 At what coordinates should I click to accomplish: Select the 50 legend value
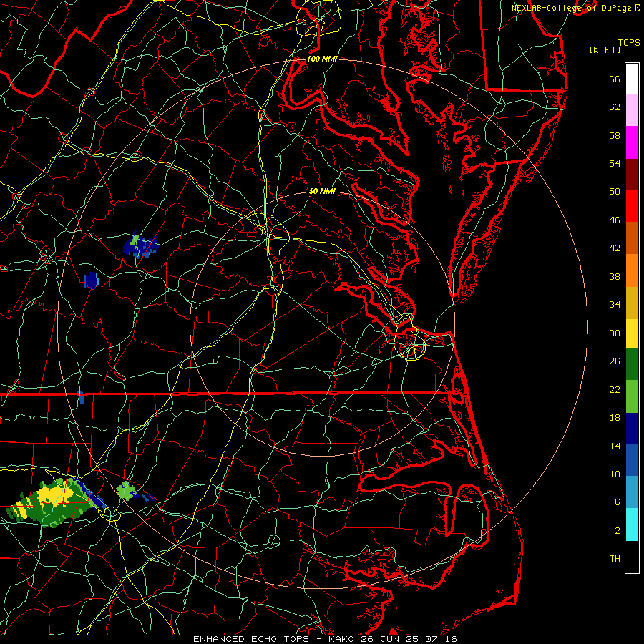(615, 191)
